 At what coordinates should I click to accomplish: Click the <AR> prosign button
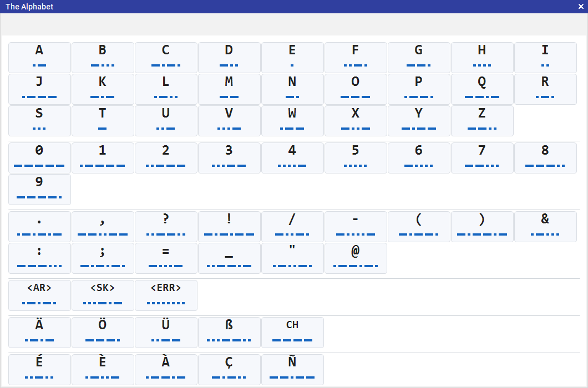[x=39, y=295]
